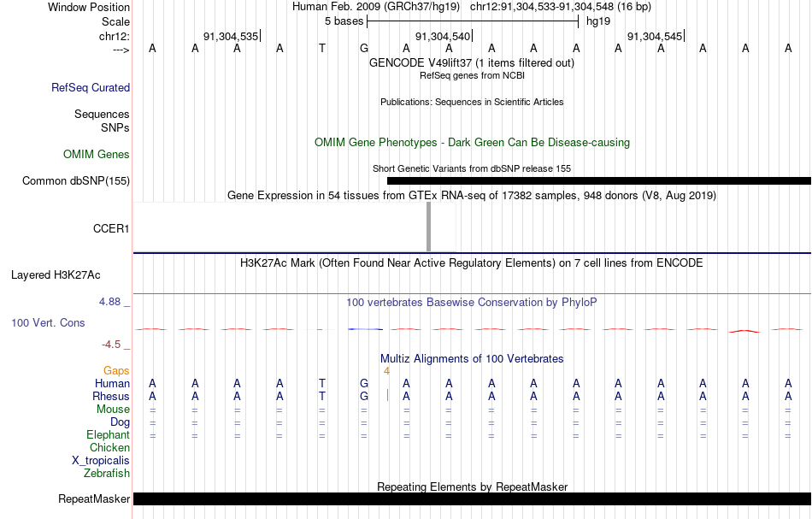812x519 pixels.
Task: Click 100 vertebrates Basewise Conservation by PhyloP title
Action: (x=471, y=302)
